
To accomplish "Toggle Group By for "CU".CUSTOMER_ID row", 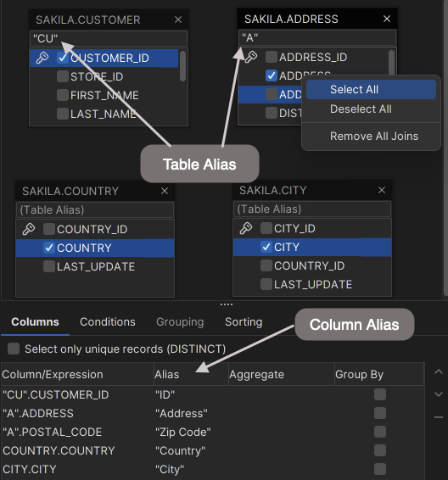I will pyautogui.click(x=380, y=394).
